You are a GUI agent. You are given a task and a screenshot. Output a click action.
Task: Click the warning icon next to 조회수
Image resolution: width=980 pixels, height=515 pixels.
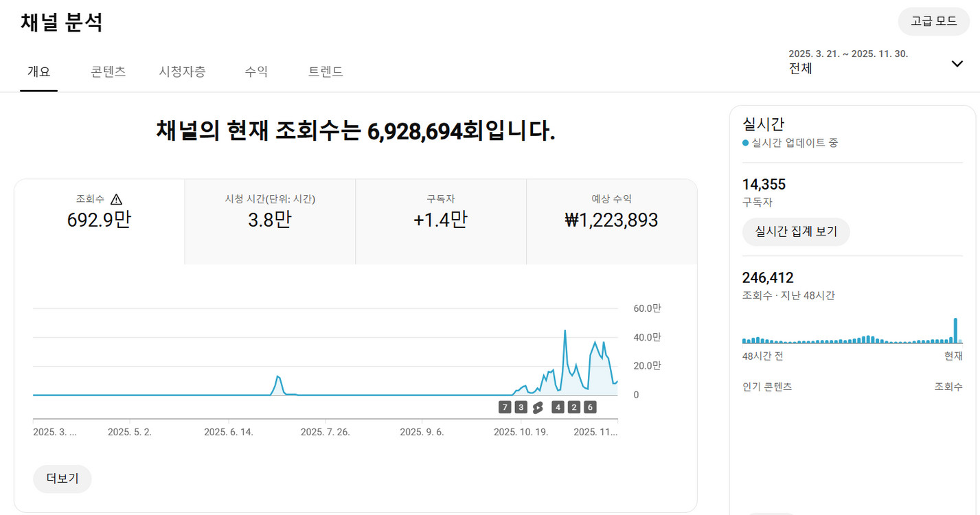point(117,198)
